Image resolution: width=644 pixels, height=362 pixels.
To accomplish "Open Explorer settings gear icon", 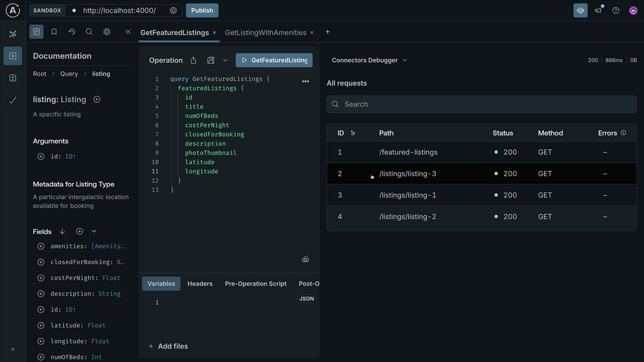I will [x=107, y=32].
